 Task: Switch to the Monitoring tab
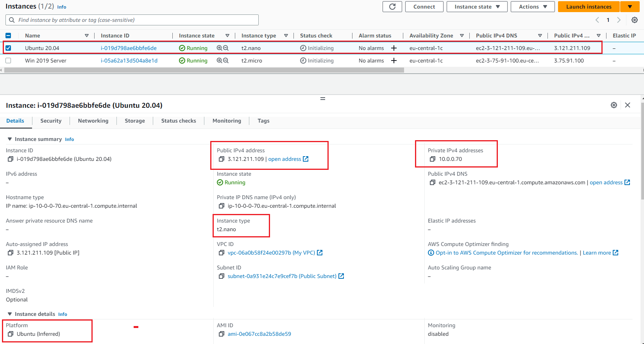227,121
